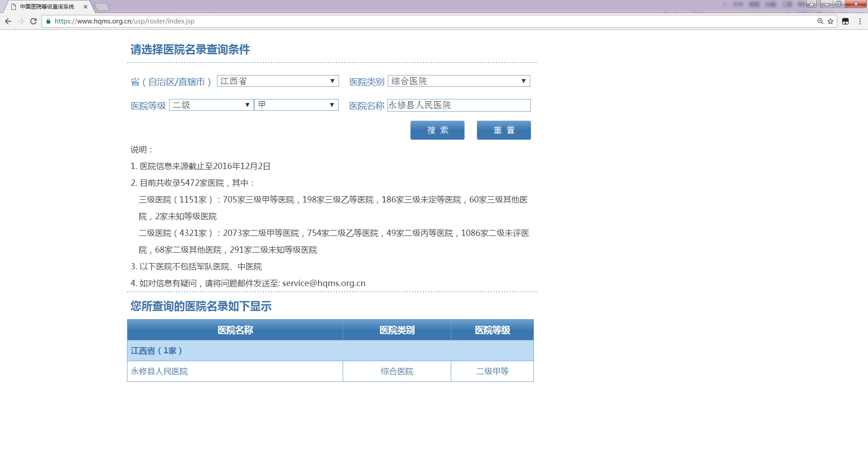Image resolution: width=868 pixels, height=466 pixels.
Task: Click the green secure lock icon
Action: [x=48, y=21]
